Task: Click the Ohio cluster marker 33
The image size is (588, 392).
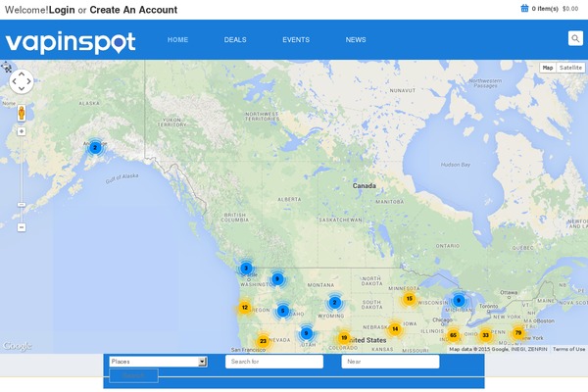Action: click(x=486, y=335)
